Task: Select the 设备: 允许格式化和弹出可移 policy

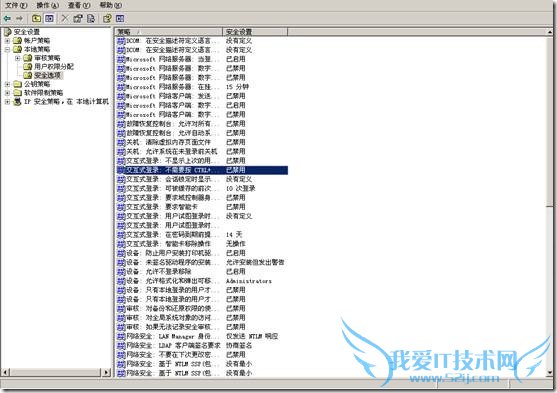Action: 169,281
